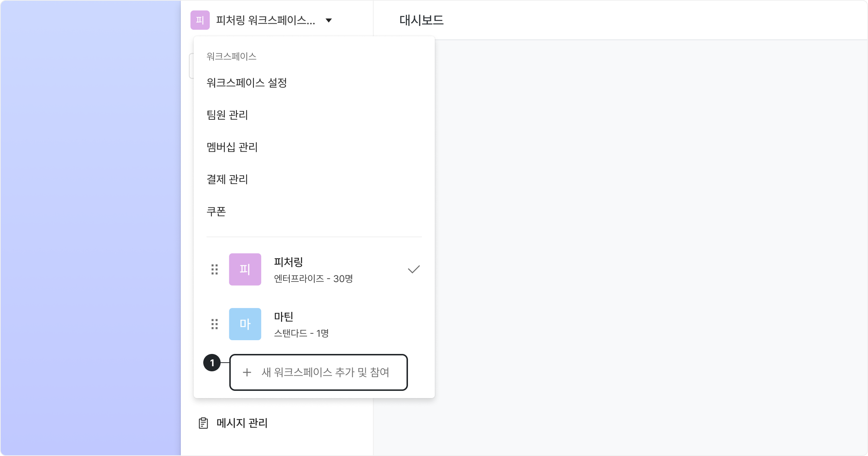
Task: Click the blue 마 workspace avatar
Action: click(245, 324)
